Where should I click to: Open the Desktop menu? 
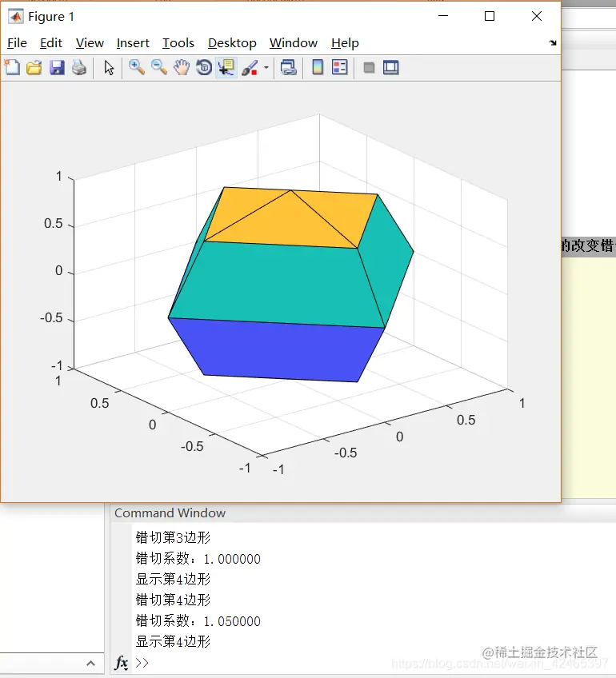pos(232,43)
